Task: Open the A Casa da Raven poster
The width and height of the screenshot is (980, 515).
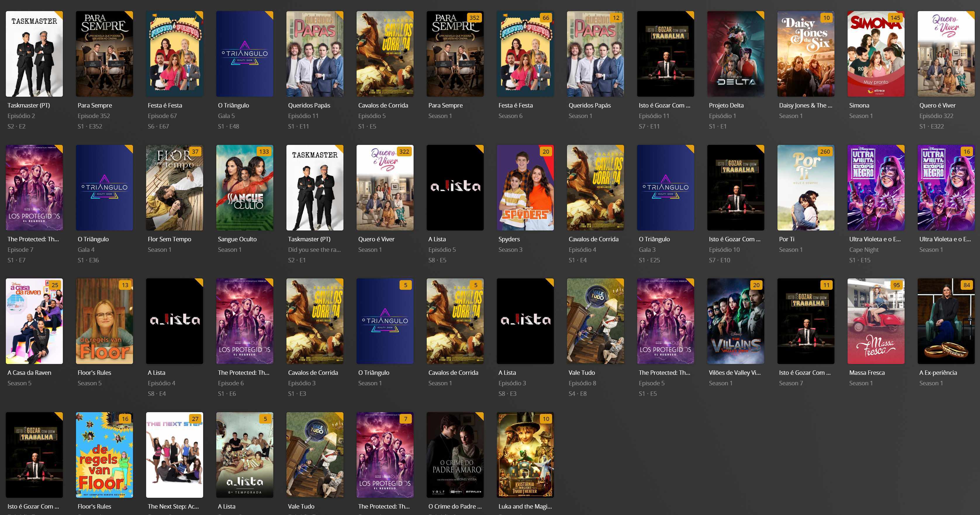Action: [x=34, y=321]
